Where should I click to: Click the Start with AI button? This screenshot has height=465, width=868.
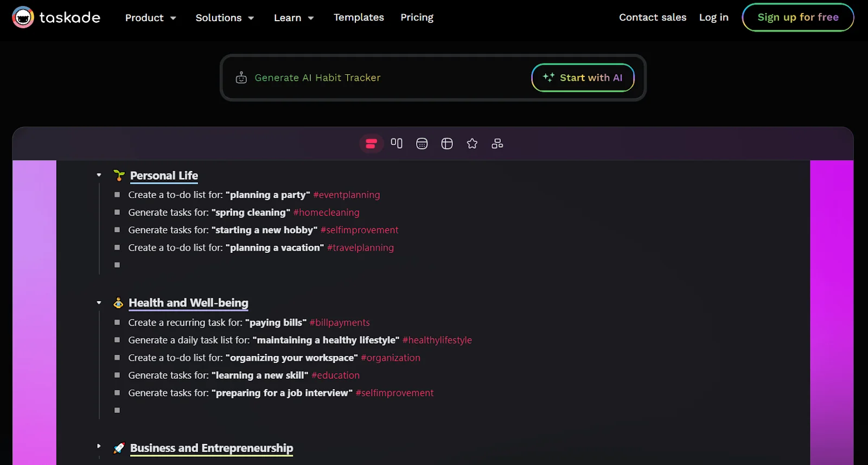583,78
